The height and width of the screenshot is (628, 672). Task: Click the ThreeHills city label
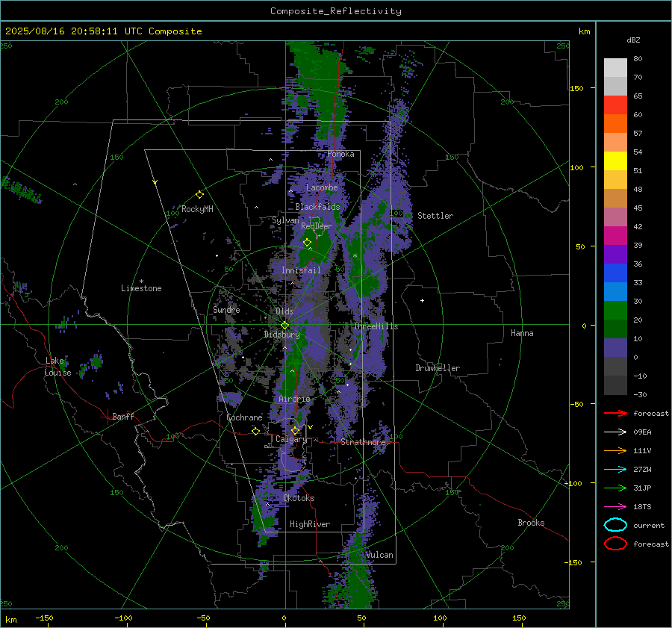click(x=376, y=326)
